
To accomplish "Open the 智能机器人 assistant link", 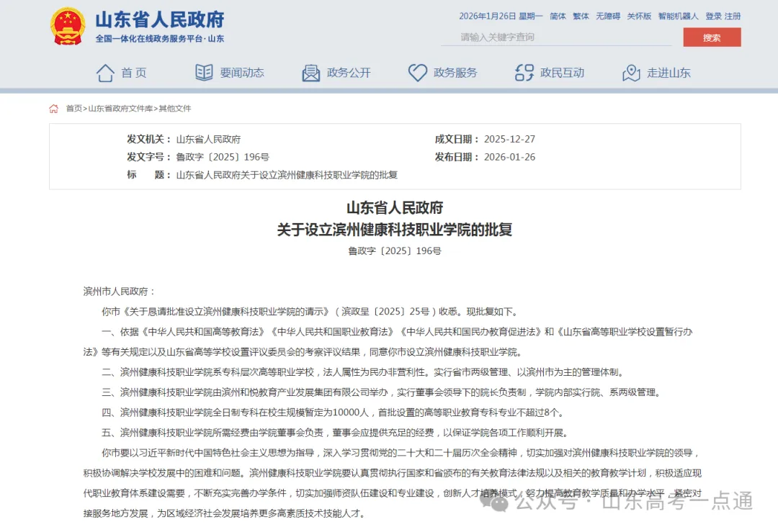I will [x=679, y=16].
